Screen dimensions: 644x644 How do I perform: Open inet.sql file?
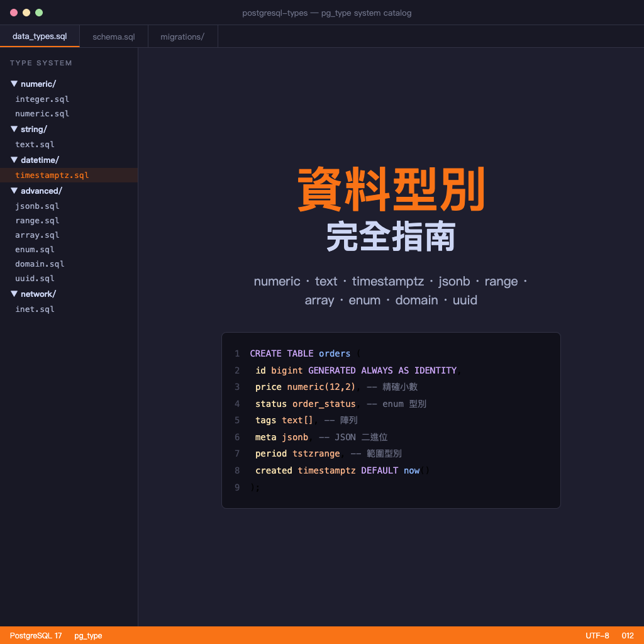pos(35,309)
